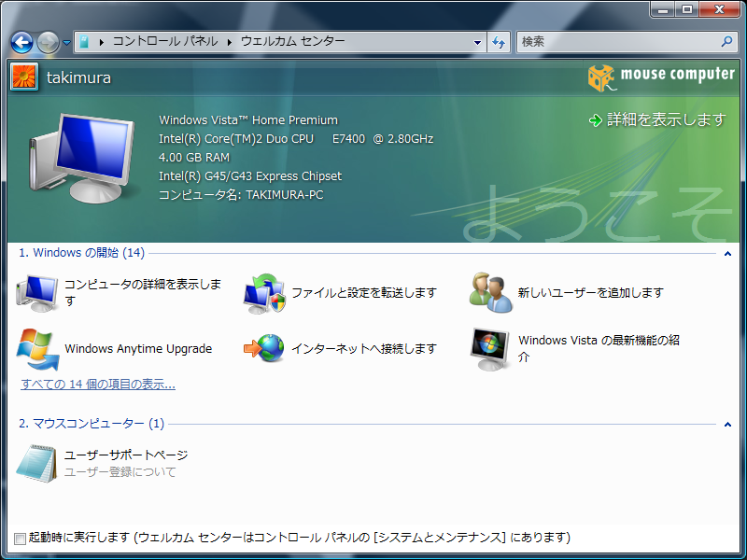Select ユーザーサポートページ label
Screen dimensions: 747x560
click(x=126, y=455)
